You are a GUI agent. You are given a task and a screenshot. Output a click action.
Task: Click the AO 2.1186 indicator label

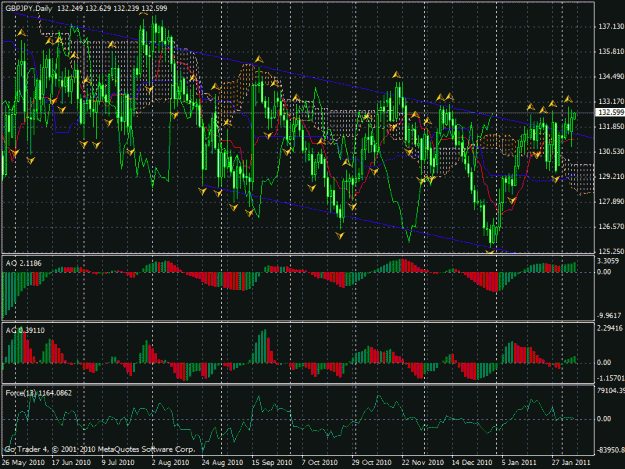click(x=24, y=263)
